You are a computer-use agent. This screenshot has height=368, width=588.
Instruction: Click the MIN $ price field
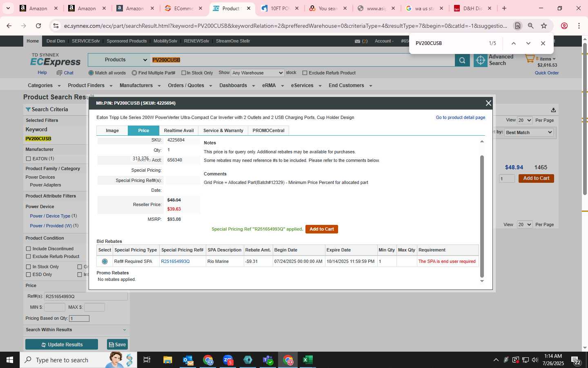pyautogui.click(x=55, y=307)
